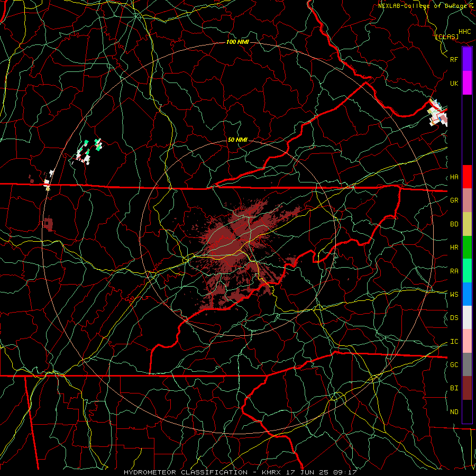Click the "HHC" product label
The image size is (476, 476).
click(x=465, y=32)
